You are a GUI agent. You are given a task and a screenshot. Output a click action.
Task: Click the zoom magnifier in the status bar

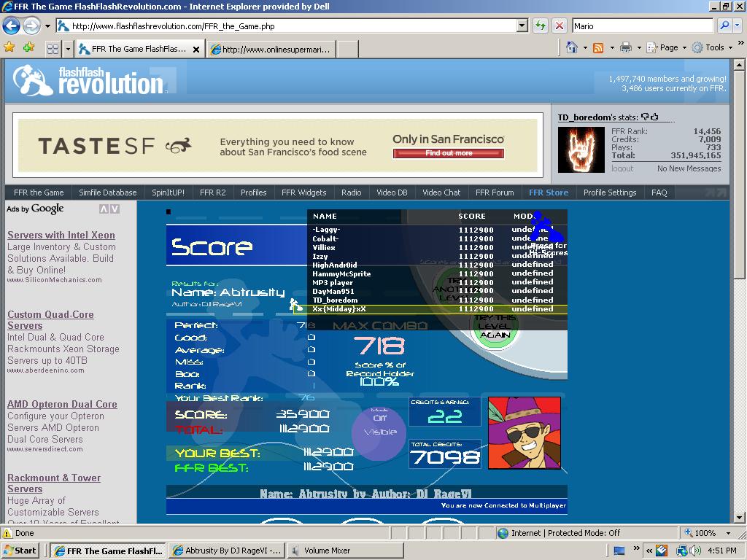pyautogui.click(x=689, y=532)
